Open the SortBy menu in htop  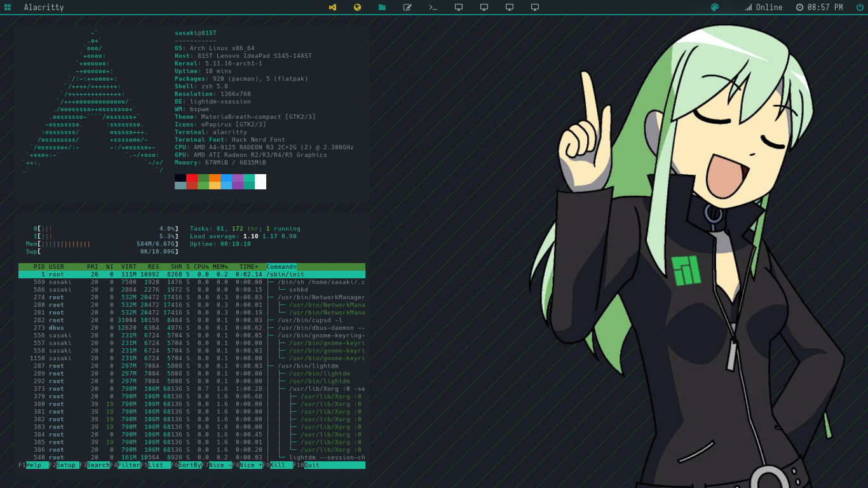click(187, 464)
